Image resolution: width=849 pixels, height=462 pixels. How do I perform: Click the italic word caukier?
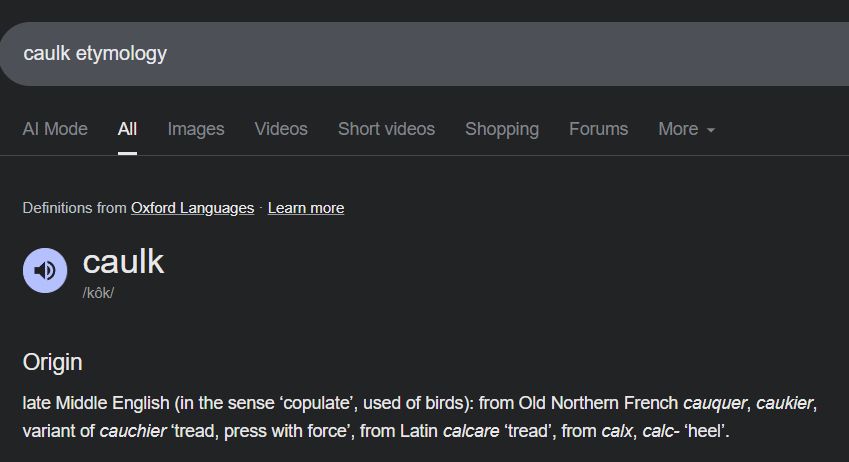785,404
